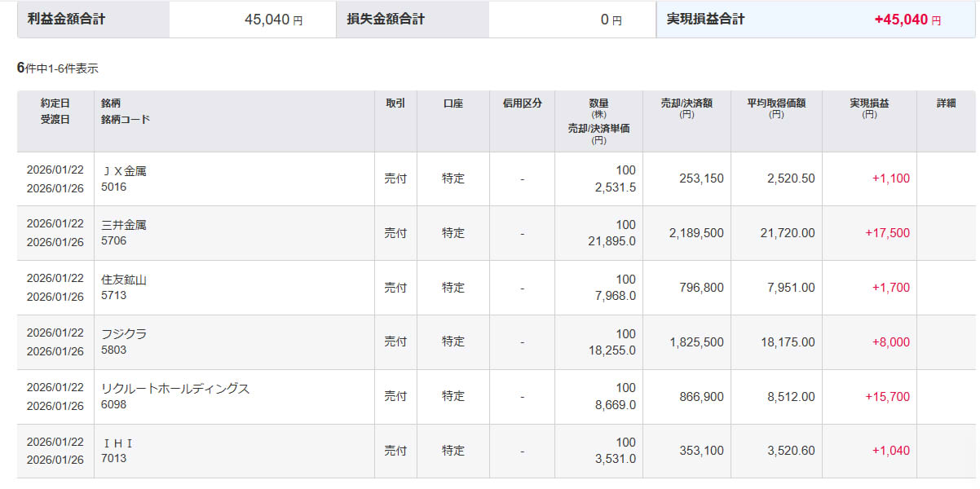980x489 pixels.
Task: Select the ＩＨＩ stock name
Action: [x=117, y=443]
